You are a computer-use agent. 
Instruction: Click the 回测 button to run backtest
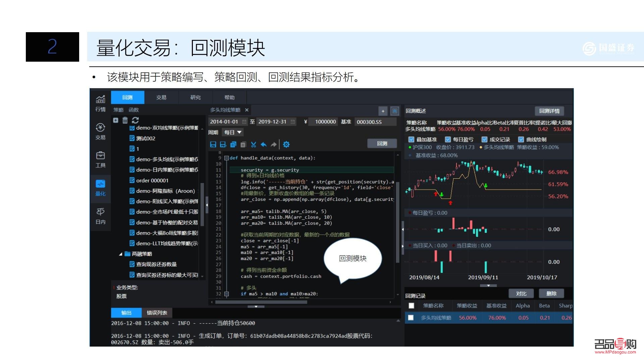click(382, 143)
